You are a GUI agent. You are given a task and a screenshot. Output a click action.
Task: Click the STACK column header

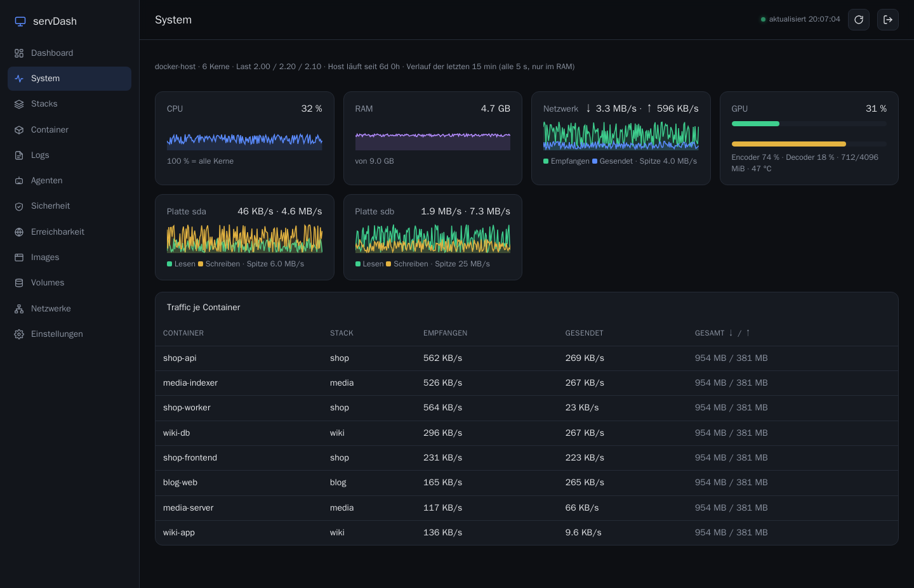pos(341,333)
